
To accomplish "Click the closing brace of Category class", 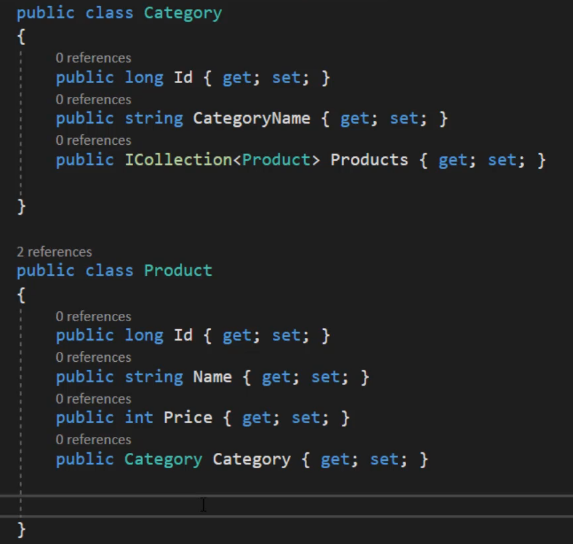I will click(x=22, y=207).
